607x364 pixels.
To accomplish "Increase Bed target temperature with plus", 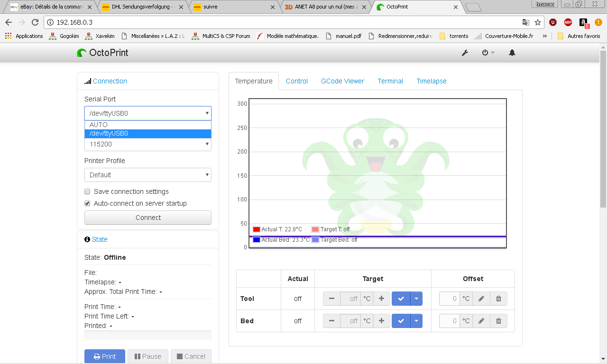I will [381, 321].
